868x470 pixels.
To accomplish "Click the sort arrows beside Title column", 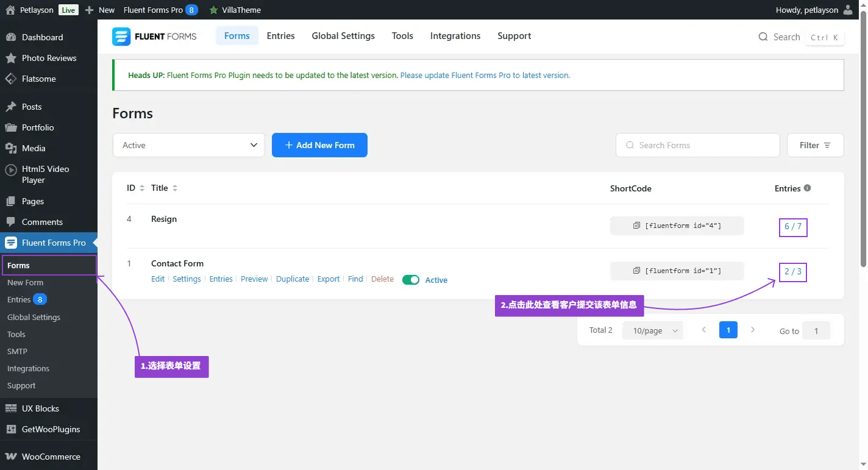I will tap(175, 188).
